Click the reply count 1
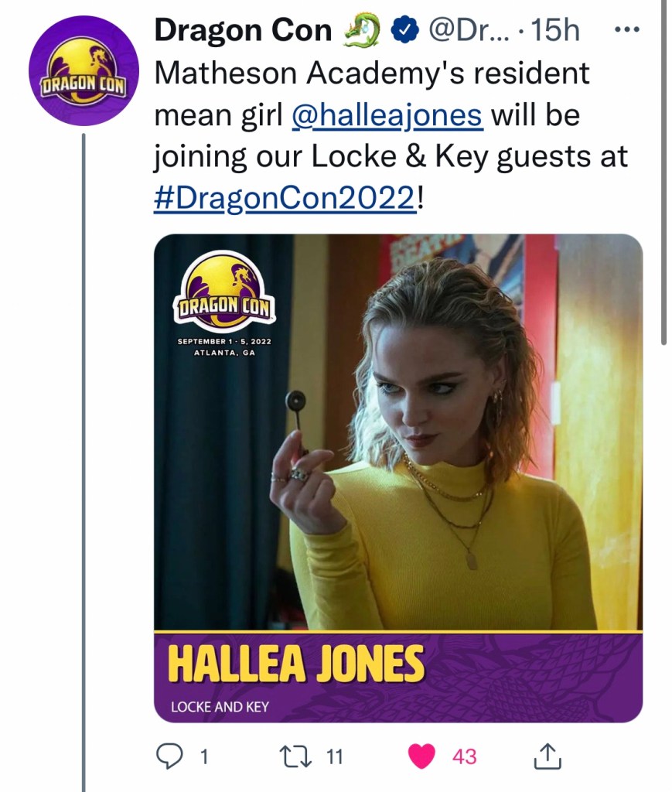The height and width of the screenshot is (792, 672). point(203,756)
